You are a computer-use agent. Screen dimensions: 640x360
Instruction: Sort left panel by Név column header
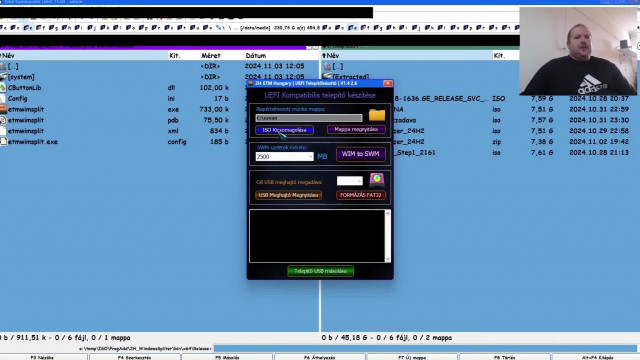coord(84,56)
